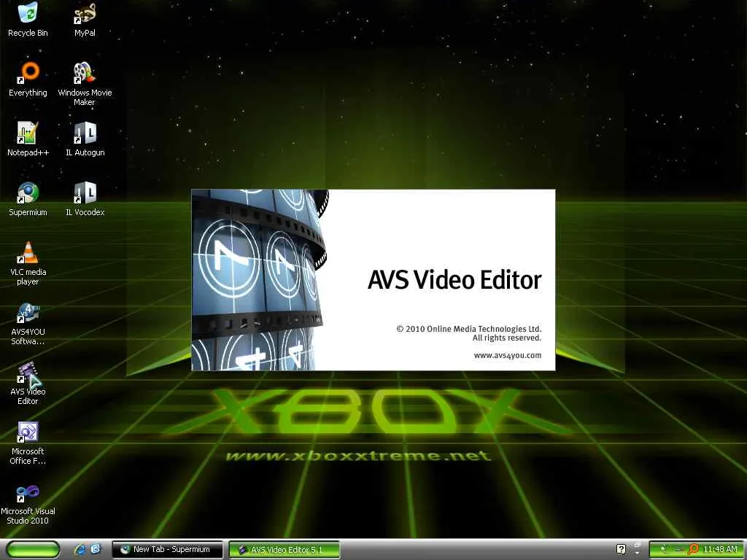
Task: Launch the Supermium desktop shortcut
Action: click(x=28, y=199)
